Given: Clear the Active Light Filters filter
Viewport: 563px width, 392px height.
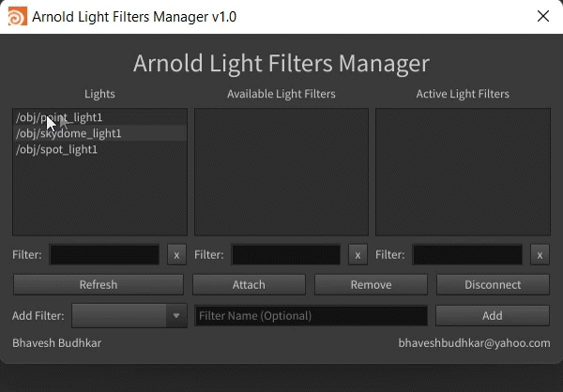Looking at the screenshot, I should coord(540,255).
